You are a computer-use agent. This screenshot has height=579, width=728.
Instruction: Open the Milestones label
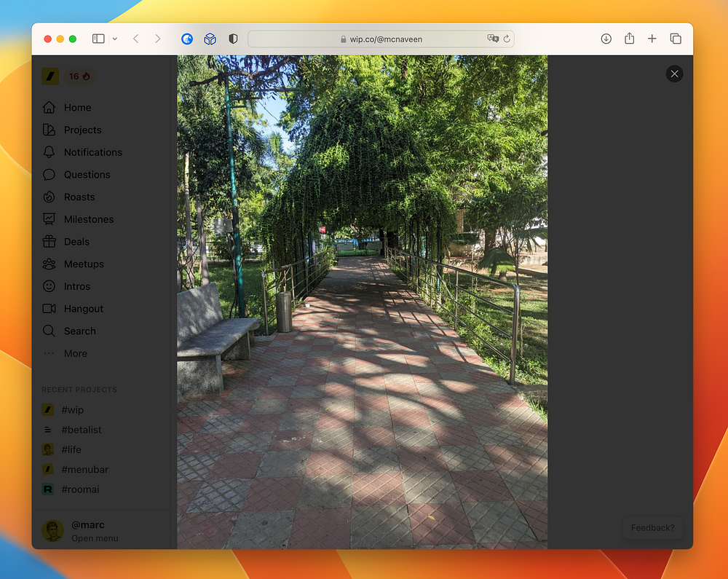pos(89,219)
